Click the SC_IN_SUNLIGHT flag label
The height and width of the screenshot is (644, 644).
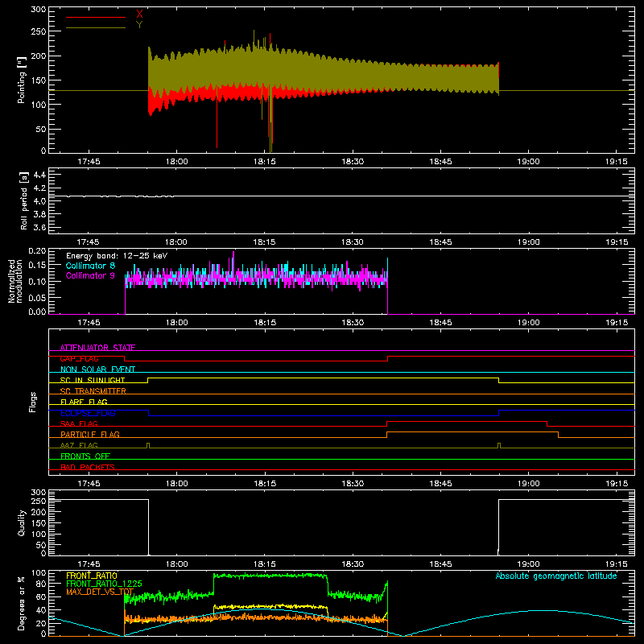(x=93, y=380)
